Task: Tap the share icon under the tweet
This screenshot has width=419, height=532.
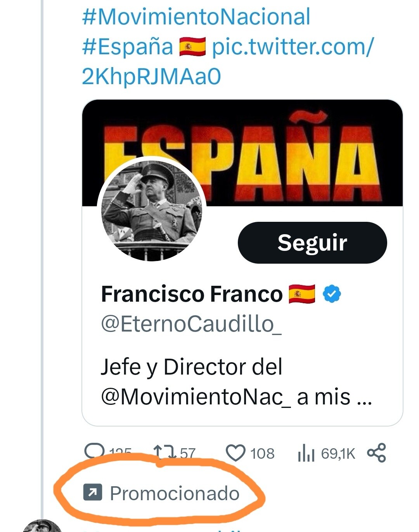Action: point(376,453)
